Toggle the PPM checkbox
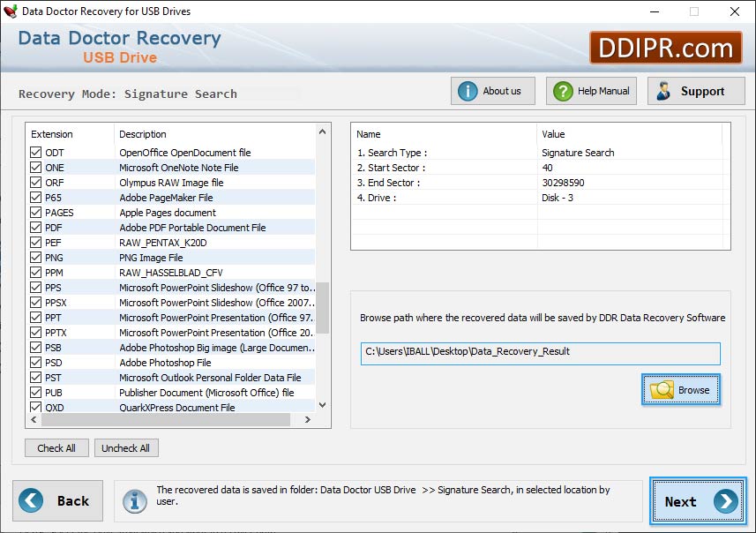Screen dimensions: 756x533 click(x=35, y=272)
